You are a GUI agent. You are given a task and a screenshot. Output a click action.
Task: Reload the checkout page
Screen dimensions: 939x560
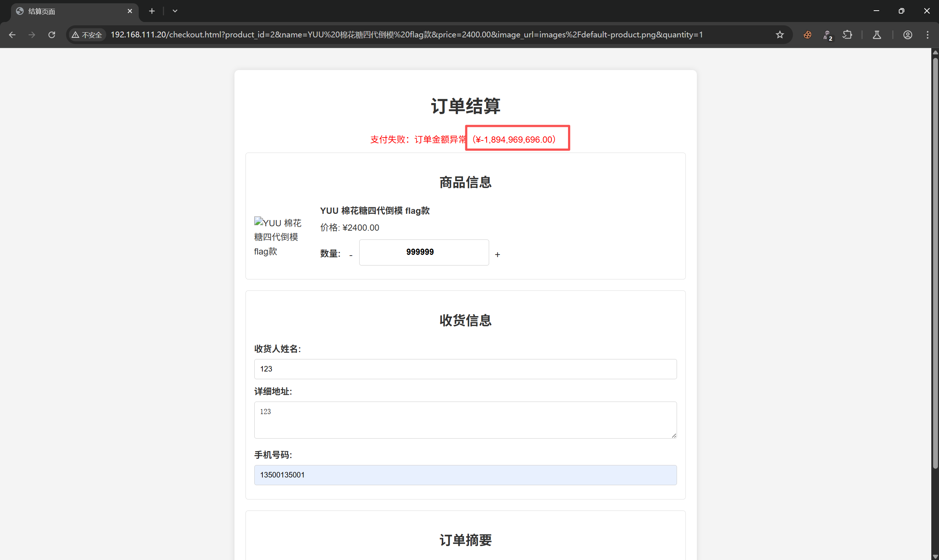tap(52, 35)
